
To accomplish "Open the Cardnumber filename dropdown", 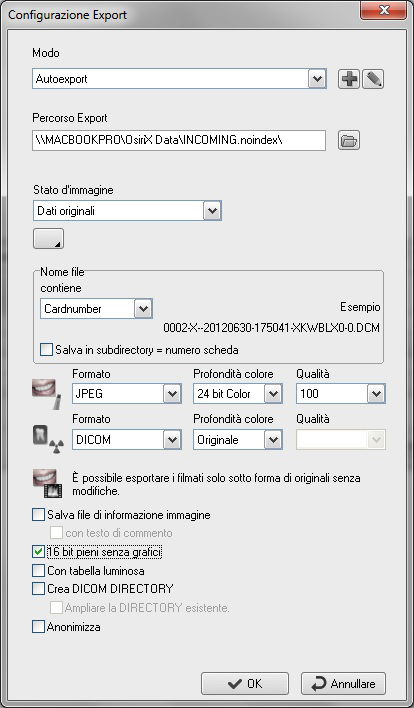I will point(143,309).
